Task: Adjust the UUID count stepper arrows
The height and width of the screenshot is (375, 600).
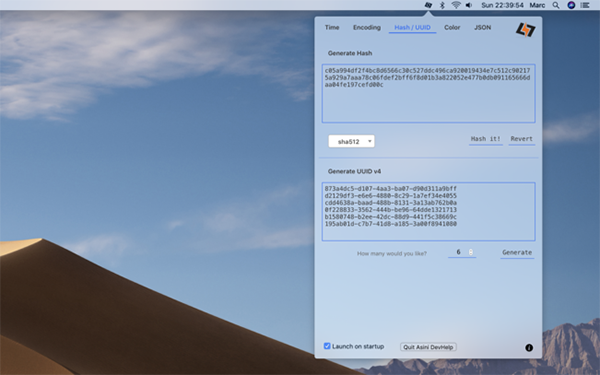Action: click(x=471, y=252)
